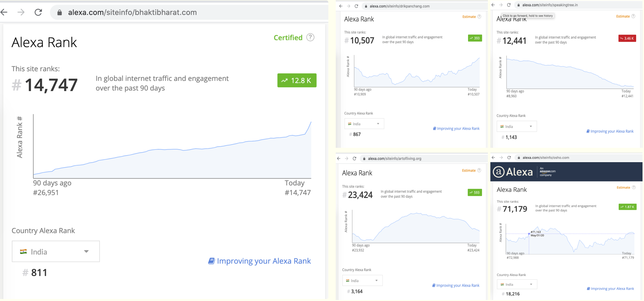Expand India dropdown in drikpanchang panel
The image size is (644, 301).
pos(364,124)
